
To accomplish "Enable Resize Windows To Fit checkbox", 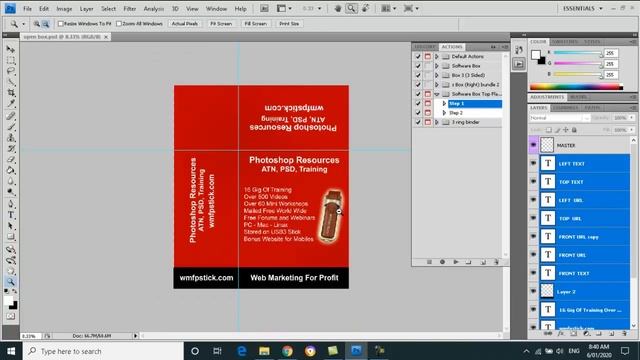I will (60, 24).
